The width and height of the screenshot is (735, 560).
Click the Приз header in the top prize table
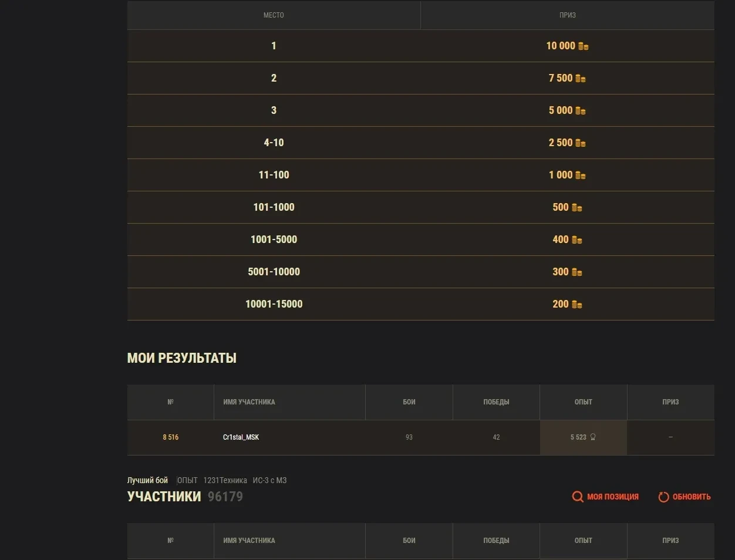click(567, 15)
